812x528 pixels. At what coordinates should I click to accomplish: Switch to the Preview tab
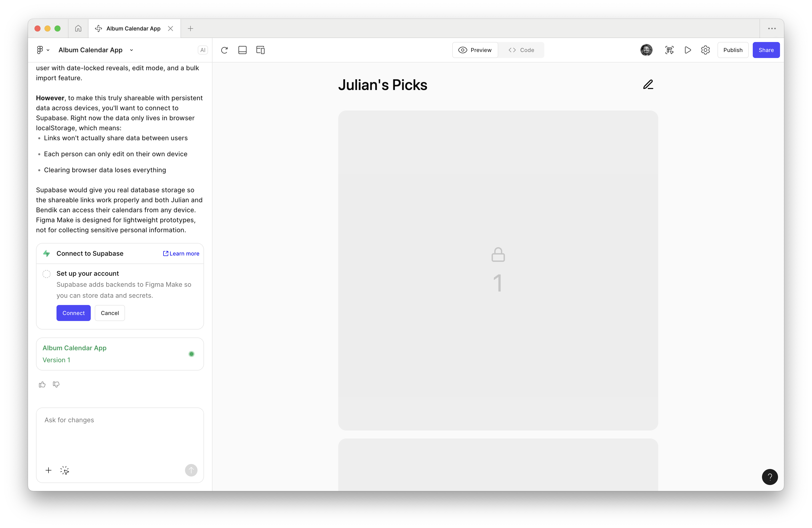(475, 50)
